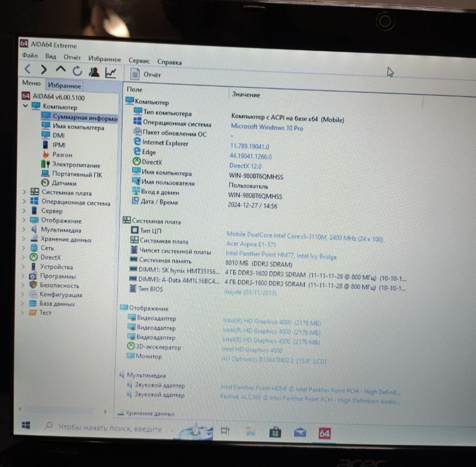Click the users icon in the toolbar

tap(94, 71)
